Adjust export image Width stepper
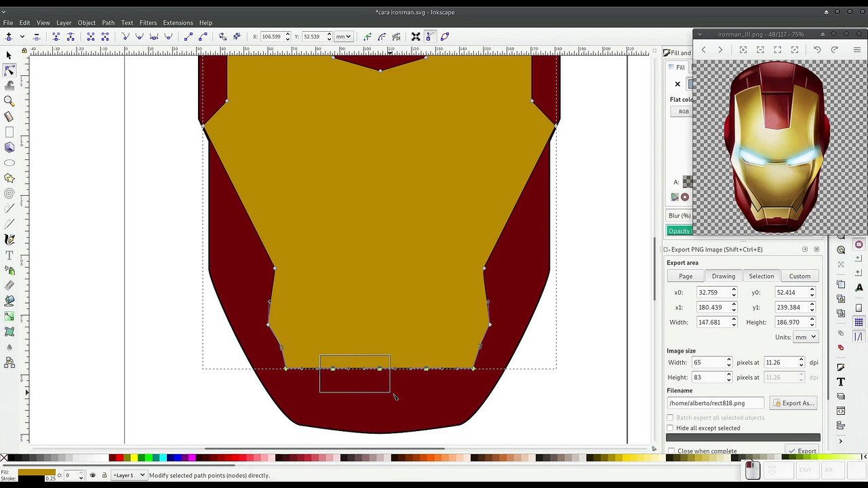Viewport: 868px width, 488px height. [x=729, y=363]
